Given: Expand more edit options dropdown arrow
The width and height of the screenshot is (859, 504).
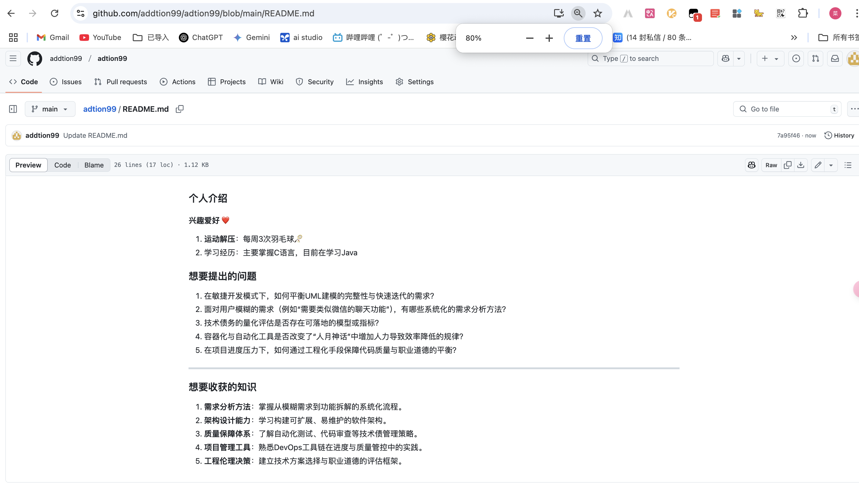Looking at the screenshot, I should (831, 165).
